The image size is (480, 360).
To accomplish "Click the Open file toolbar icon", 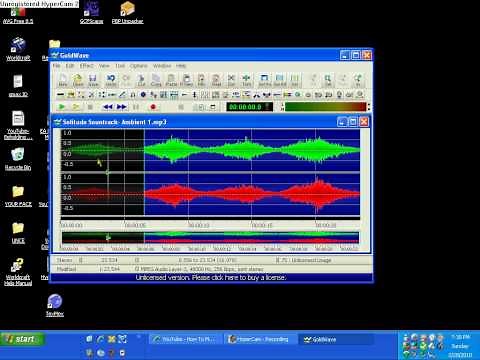I will (x=78, y=80).
